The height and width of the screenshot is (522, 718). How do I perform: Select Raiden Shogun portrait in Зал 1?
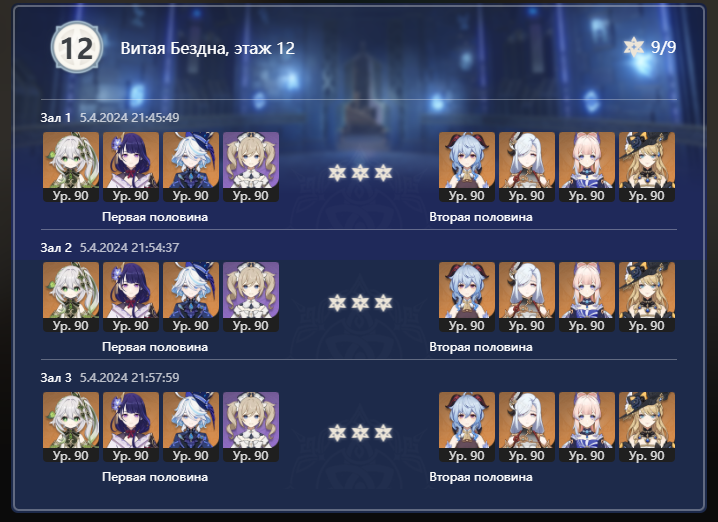point(131,167)
